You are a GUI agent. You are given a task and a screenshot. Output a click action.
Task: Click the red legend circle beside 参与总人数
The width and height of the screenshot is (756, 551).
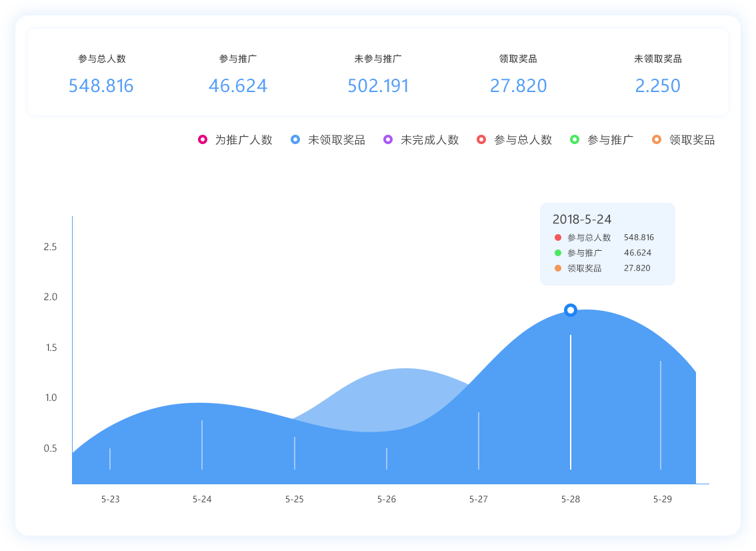[481, 139]
